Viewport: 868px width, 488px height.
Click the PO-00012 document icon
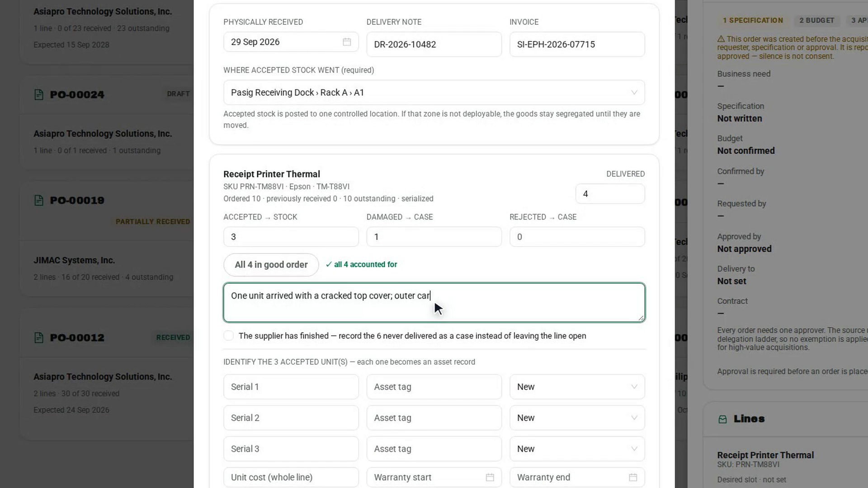39,338
